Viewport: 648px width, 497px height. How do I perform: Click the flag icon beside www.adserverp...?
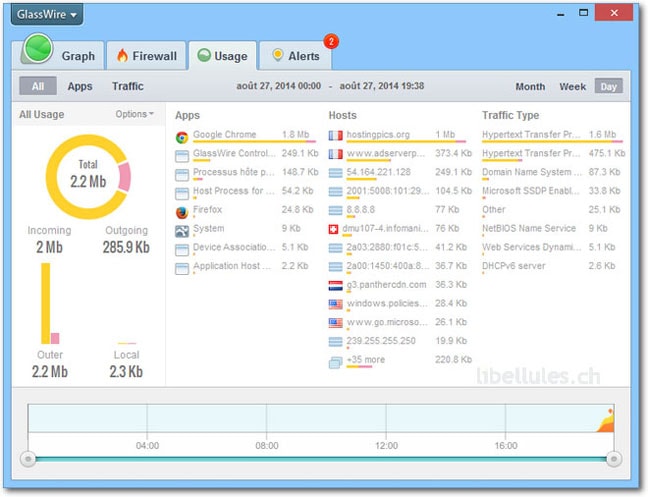336,155
